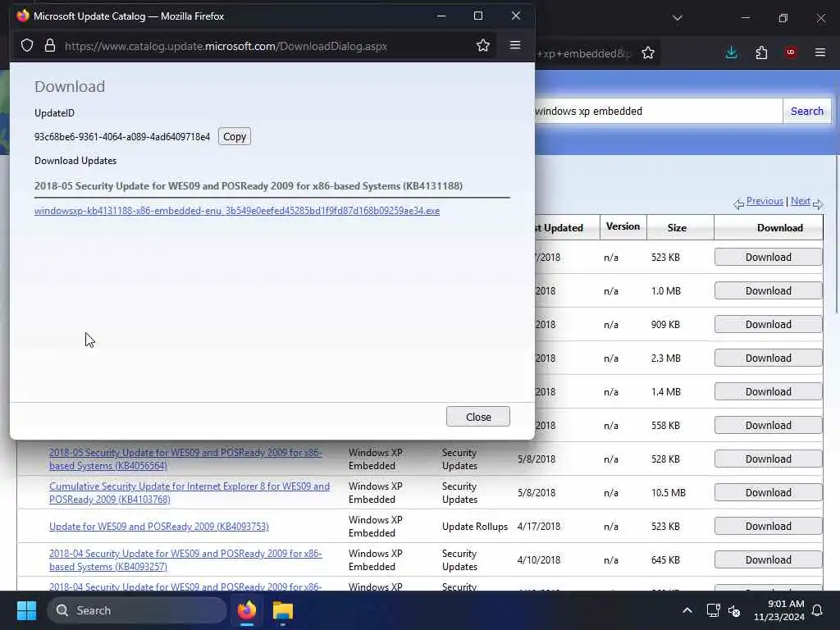The width and height of the screenshot is (840, 630).
Task: Maximize the Microsoft Update Catalog dialog window
Action: coord(478,16)
